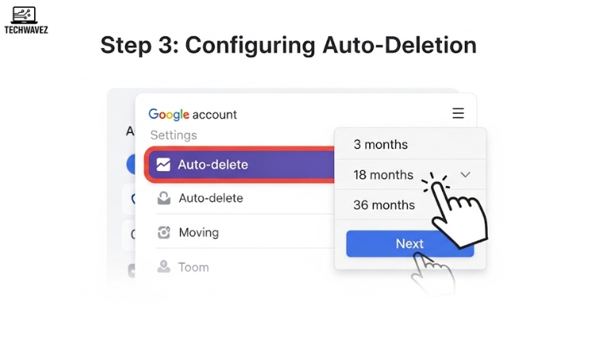Choose the 3 months option
This screenshot has width=594, height=364.
380,145
